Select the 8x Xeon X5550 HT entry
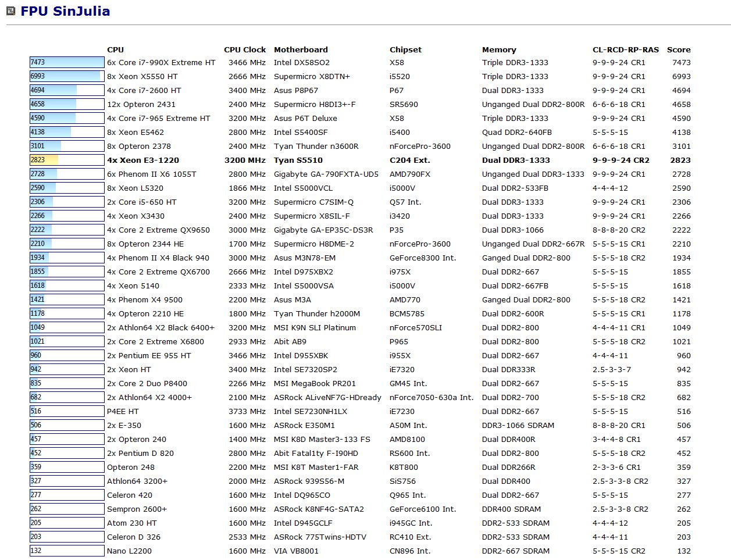The image size is (731, 560). point(142,76)
